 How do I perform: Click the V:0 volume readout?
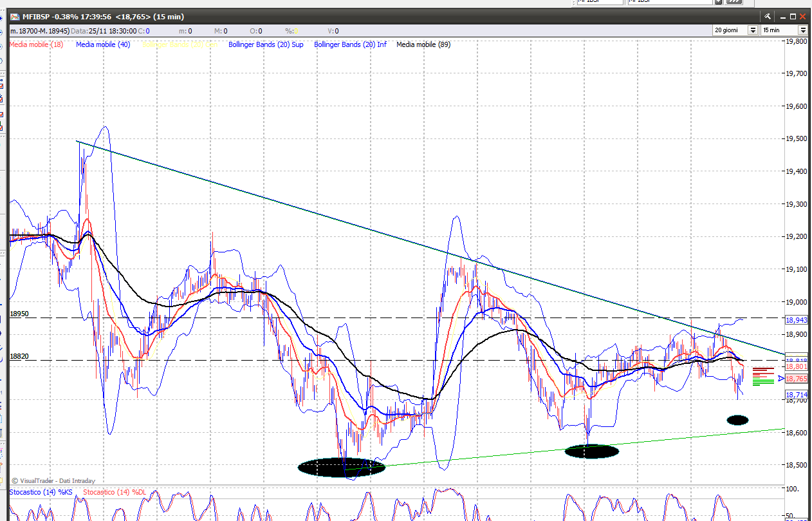(x=333, y=30)
